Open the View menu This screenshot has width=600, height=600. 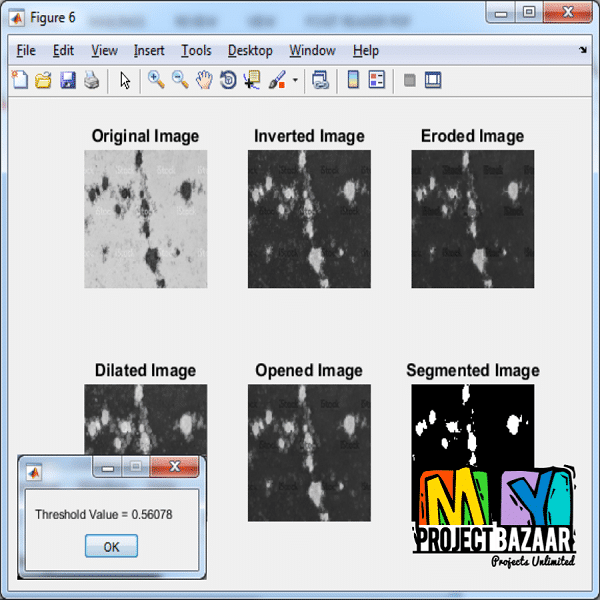coord(104,51)
